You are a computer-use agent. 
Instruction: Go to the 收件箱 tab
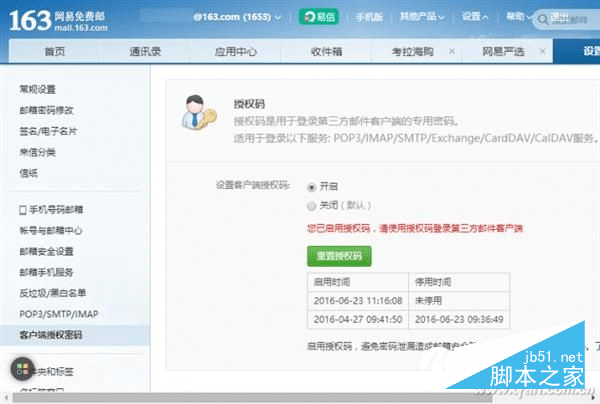(x=326, y=51)
